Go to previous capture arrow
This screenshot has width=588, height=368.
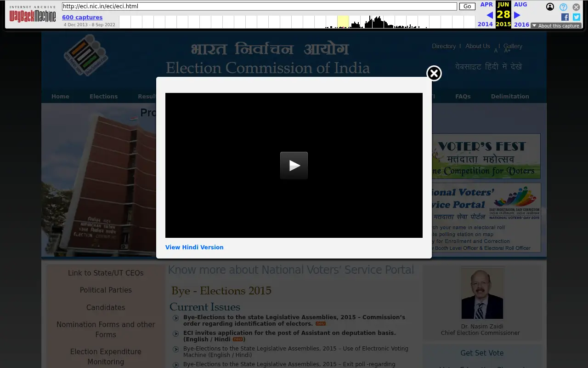[x=489, y=15]
